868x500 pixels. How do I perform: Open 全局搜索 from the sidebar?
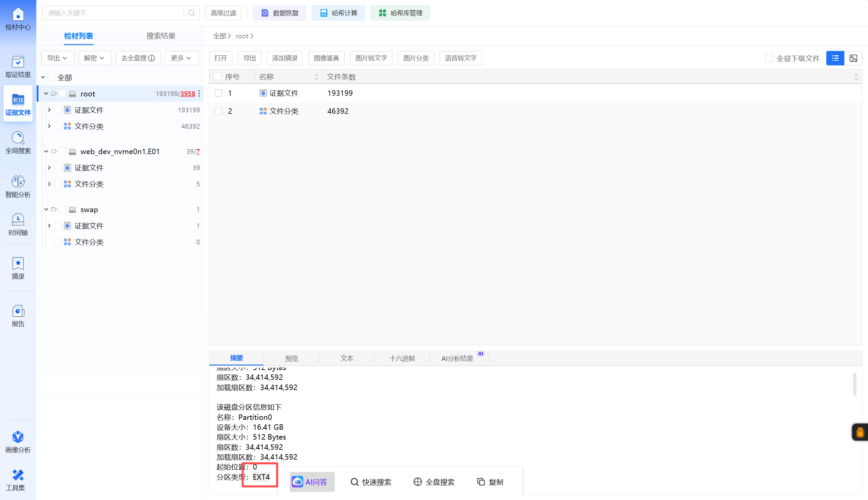(x=18, y=143)
